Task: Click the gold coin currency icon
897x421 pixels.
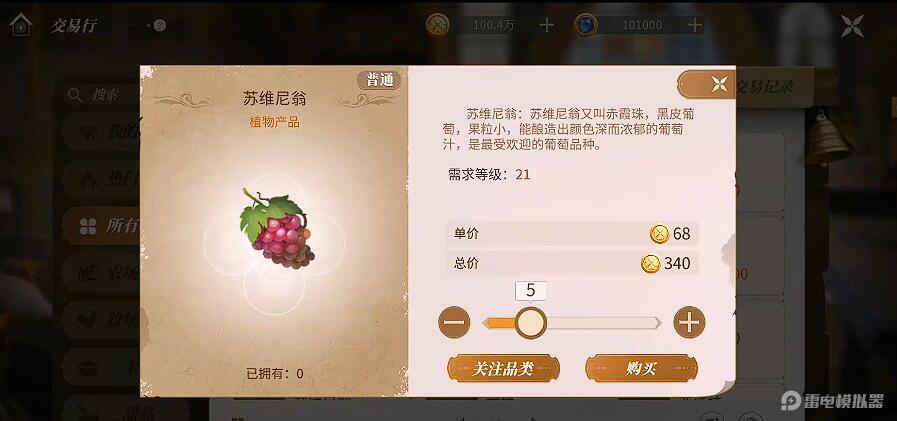Action: [x=438, y=25]
